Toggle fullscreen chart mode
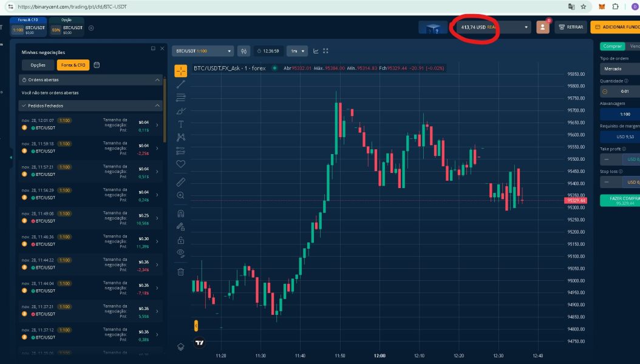 (x=325, y=51)
